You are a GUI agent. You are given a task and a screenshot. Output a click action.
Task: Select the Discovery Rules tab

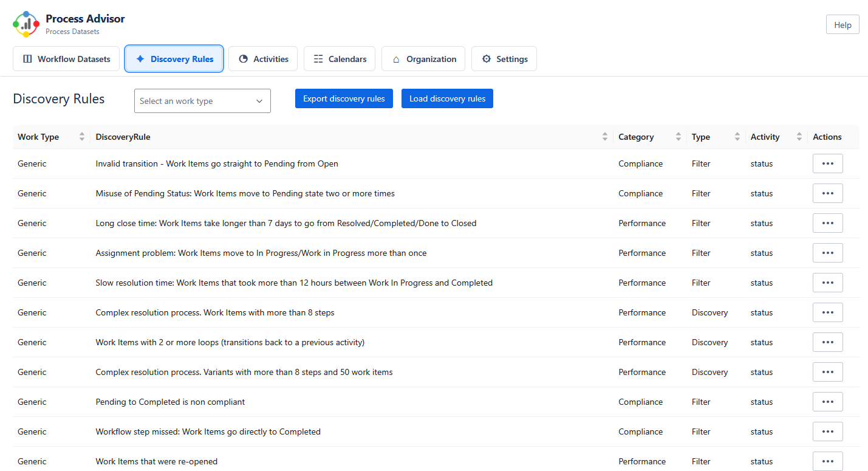click(174, 59)
